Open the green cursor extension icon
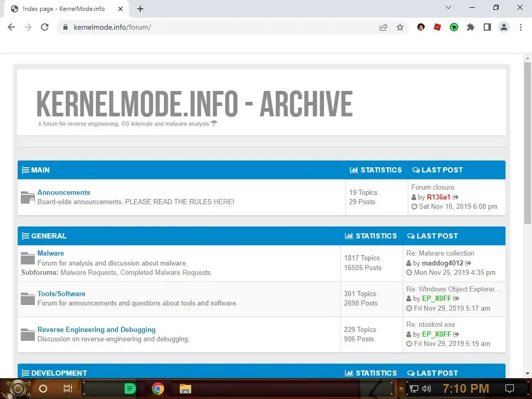This screenshot has width=532, height=399. tap(454, 27)
